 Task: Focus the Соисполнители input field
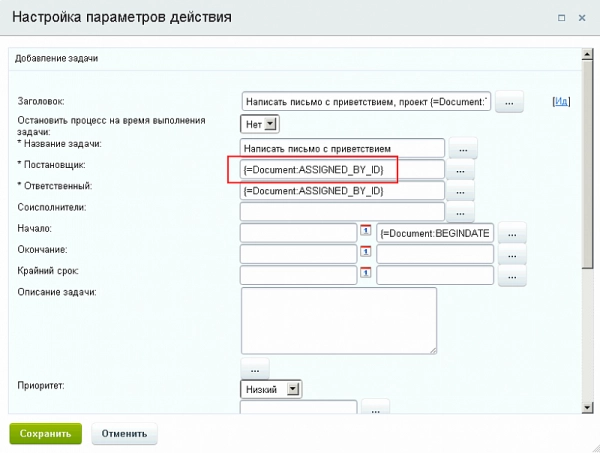[x=341, y=212]
